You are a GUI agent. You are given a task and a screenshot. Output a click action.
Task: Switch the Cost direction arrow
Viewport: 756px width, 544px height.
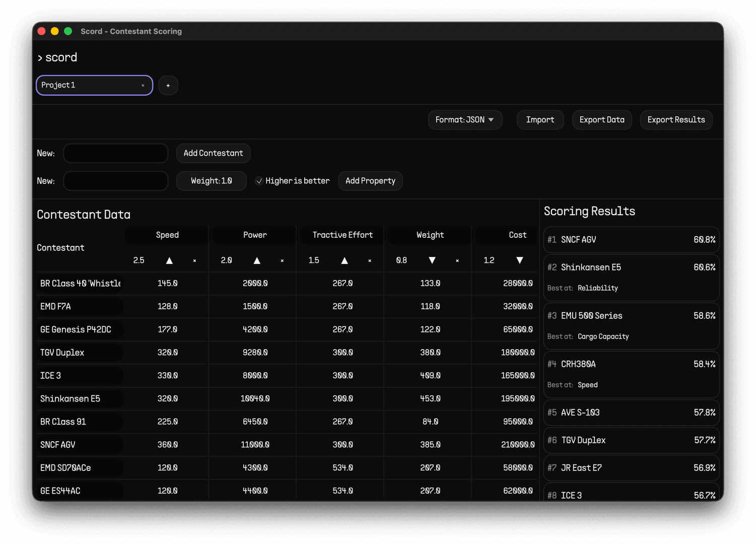click(519, 260)
